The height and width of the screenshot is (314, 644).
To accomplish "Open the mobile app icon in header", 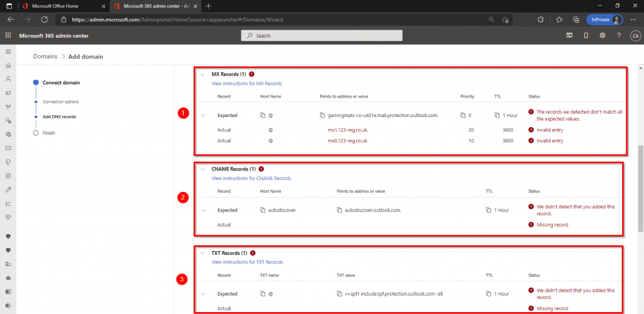I will click(x=586, y=36).
